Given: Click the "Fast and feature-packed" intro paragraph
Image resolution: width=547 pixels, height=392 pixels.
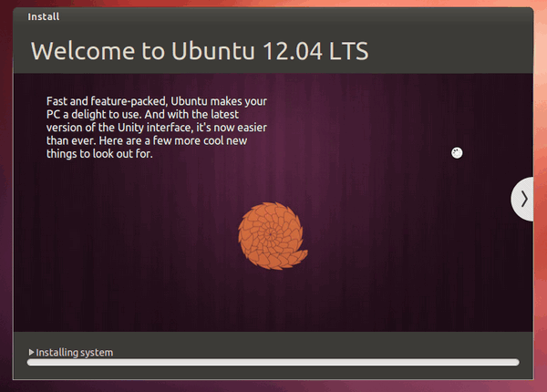Looking at the screenshot, I should (x=156, y=128).
